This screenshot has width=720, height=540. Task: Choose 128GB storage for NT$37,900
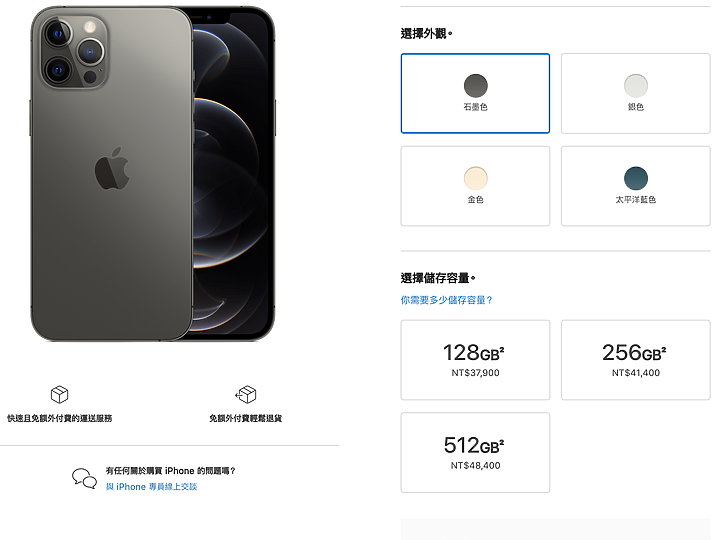tap(475, 360)
